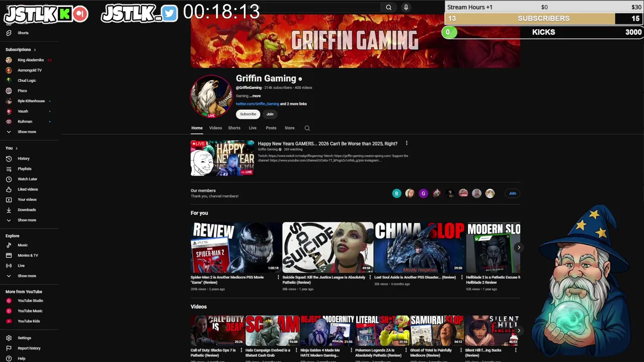Switch to the Posts tab

[x=271, y=128]
